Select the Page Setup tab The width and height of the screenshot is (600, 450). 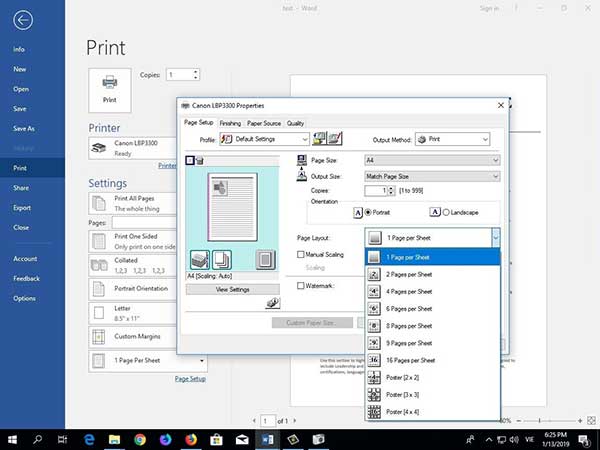click(199, 122)
